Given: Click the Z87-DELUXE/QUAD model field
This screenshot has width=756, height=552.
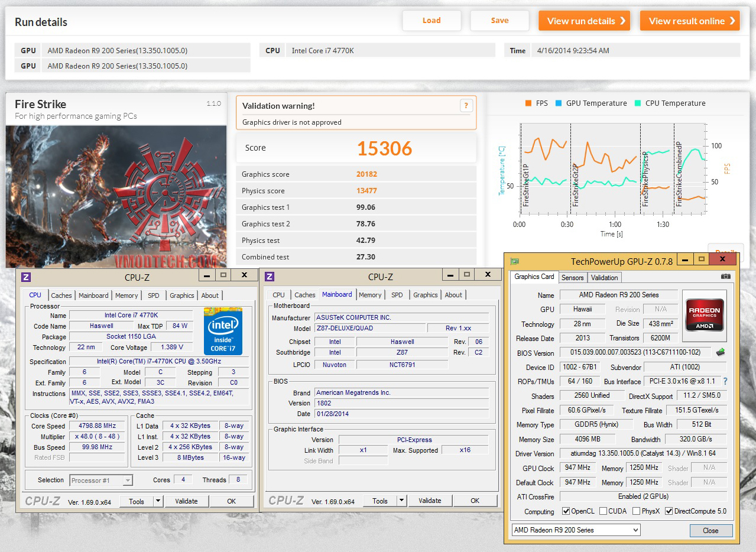Looking at the screenshot, I should (x=370, y=328).
